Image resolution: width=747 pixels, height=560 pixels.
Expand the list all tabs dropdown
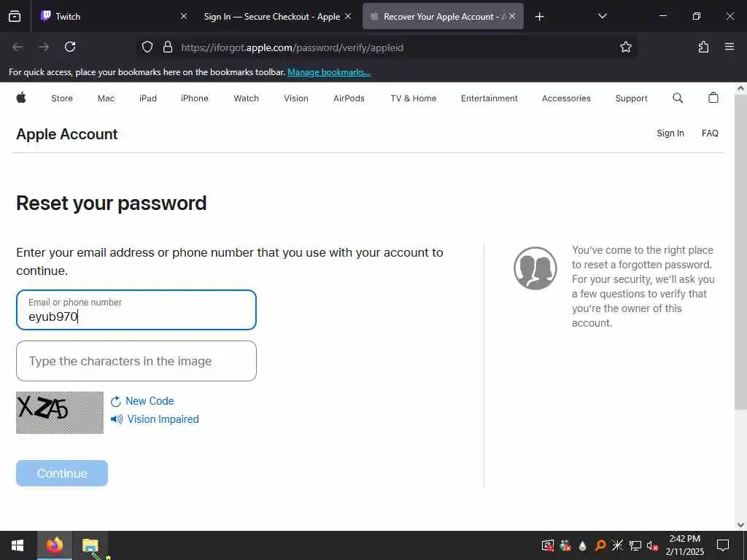pos(602,16)
